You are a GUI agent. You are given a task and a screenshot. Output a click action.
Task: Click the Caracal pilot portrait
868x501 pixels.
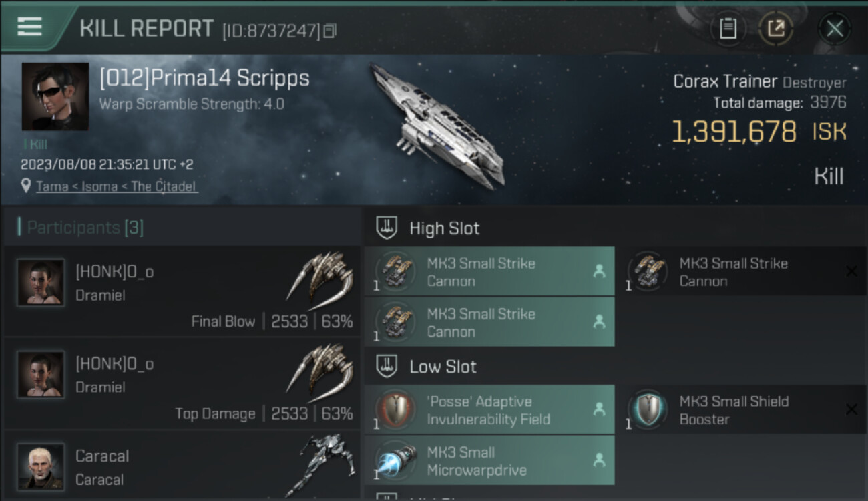click(x=41, y=466)
